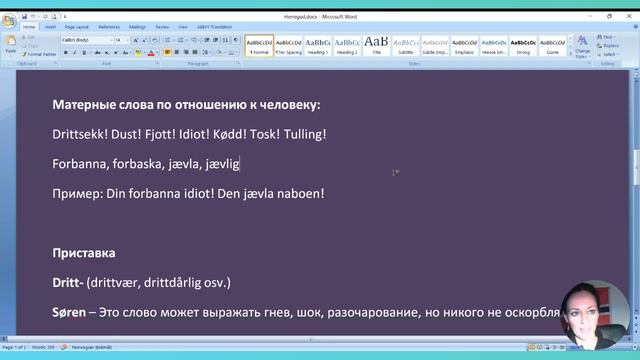This screenshot has width=640, height=360.
Task: Toggle Bold formatting
Action: click(x=66, y=53)
